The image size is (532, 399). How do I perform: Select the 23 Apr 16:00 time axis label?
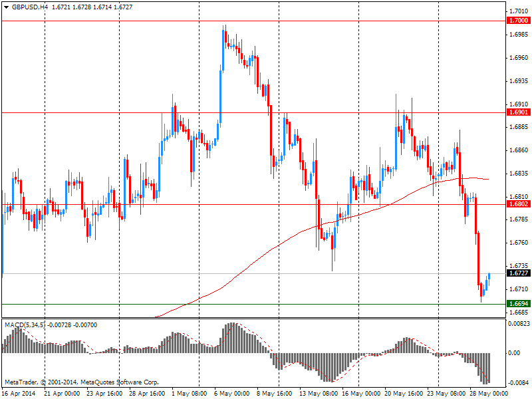104,394
